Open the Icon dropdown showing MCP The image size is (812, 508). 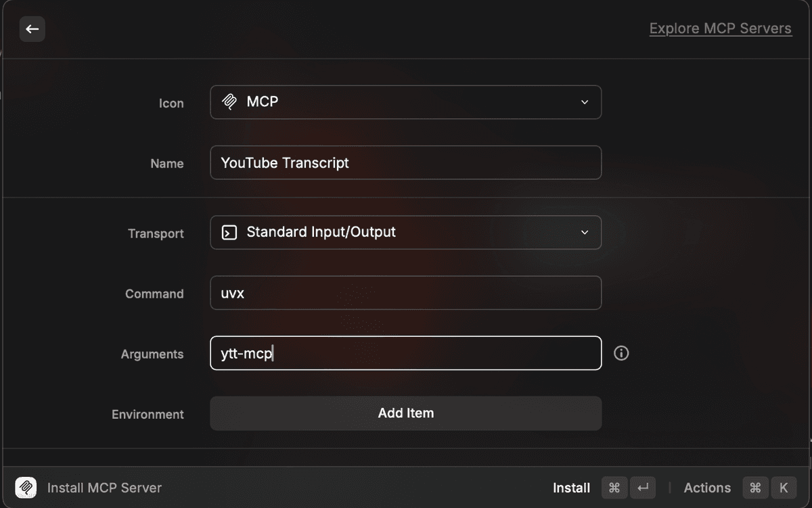click(x=405, y=102)
